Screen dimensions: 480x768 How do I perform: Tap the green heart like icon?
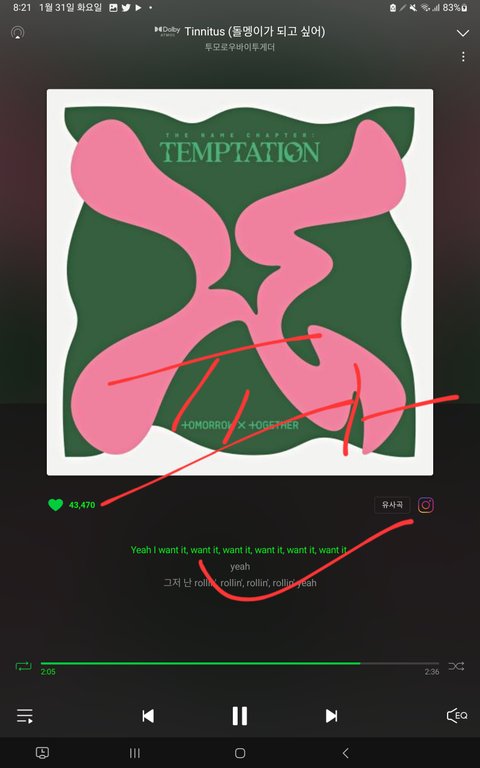click(55, 504)
